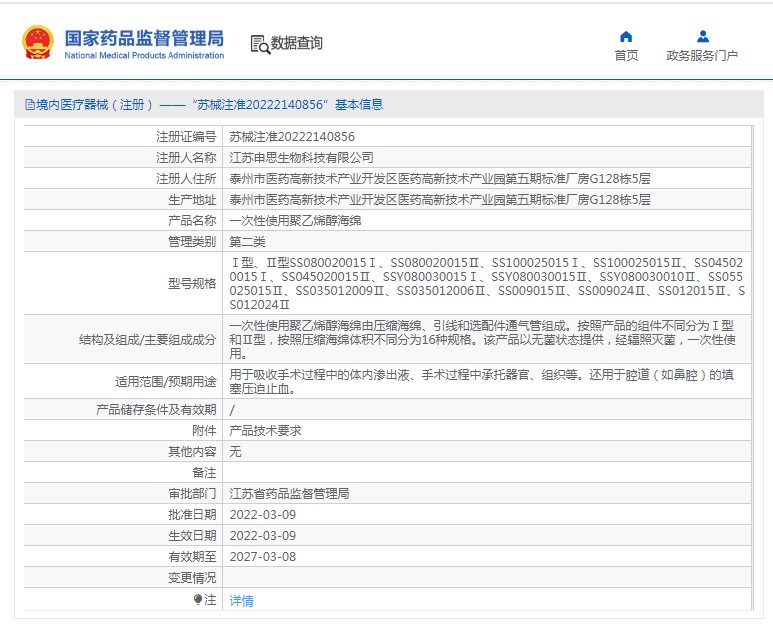This screenshot has width=773, height=627.
Task: Click the bulb icon beside 注
Action: click(198, 599)
